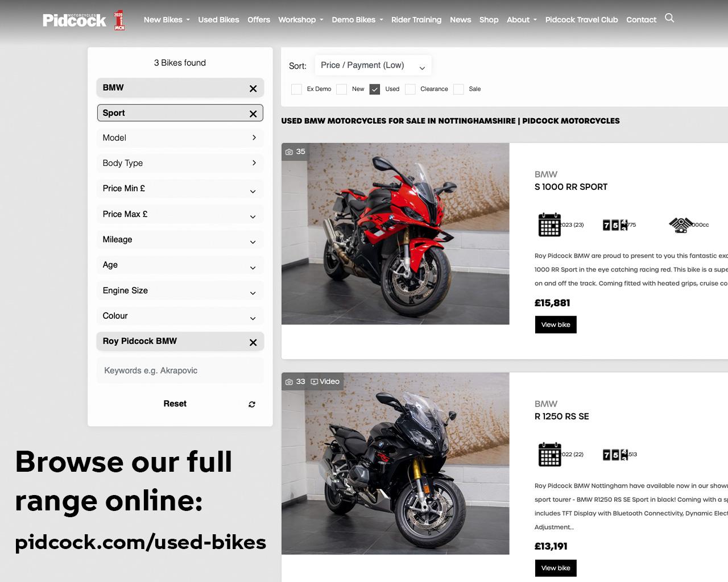Enable the New checkbox
The image size is (728, 582).
[341, 89]
